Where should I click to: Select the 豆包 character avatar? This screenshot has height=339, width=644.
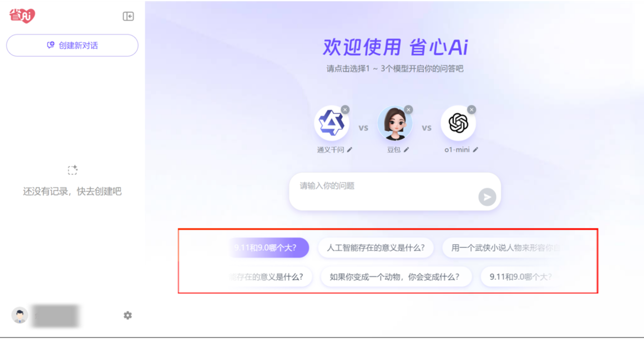(x=395, y=123)
